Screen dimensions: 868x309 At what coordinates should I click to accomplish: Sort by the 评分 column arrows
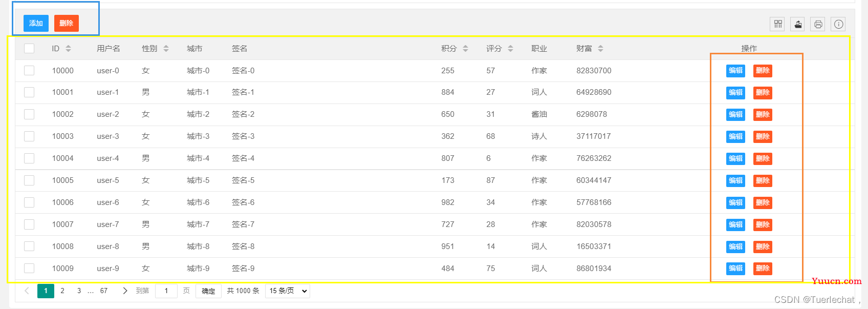point(510,49)
